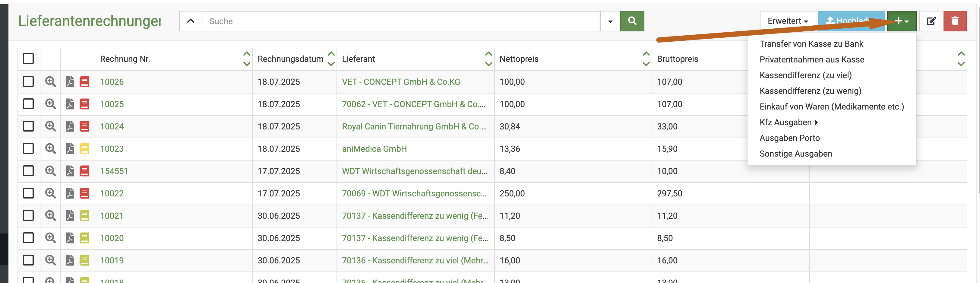Expand the Kfz Ausgaben submenu
The width and height of the screenshot is (980, 283).
click(788, 122)
